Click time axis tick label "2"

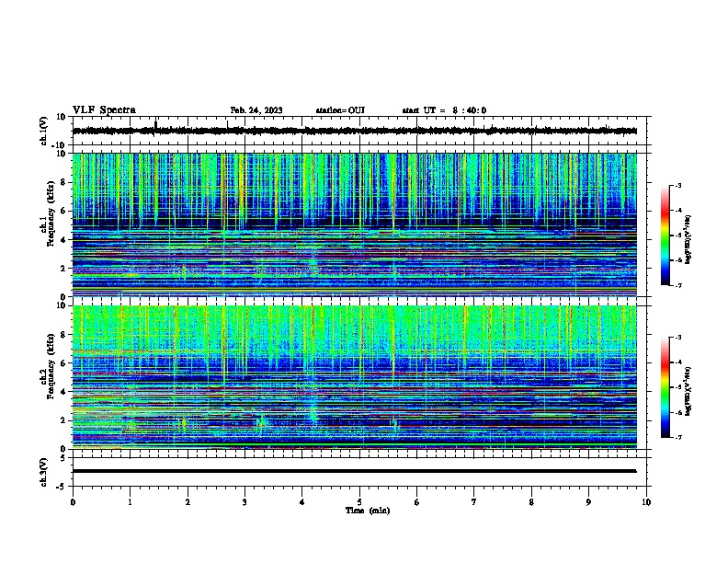[x=188, y=502]
